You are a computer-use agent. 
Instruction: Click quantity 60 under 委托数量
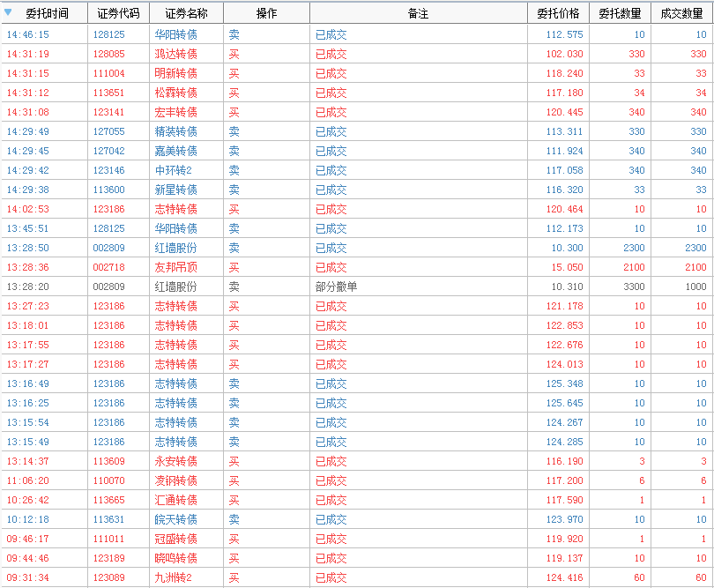pyautogui.click(x=639, y=577)
